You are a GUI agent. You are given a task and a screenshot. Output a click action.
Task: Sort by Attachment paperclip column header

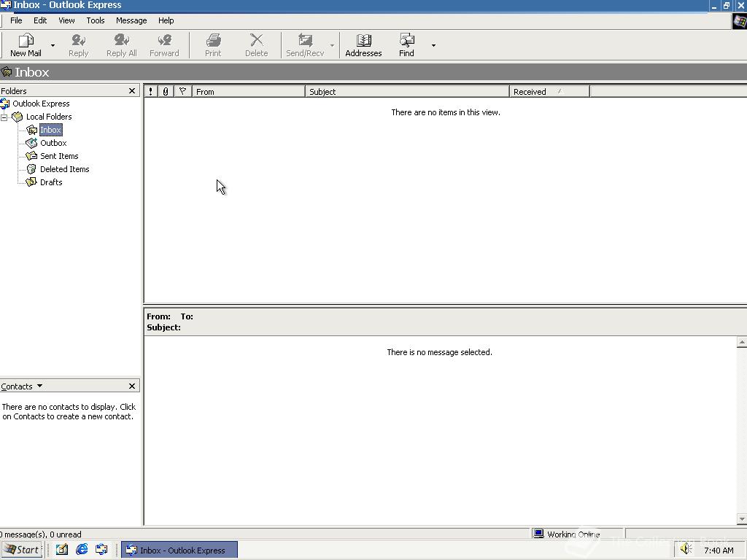click(166, 91)
